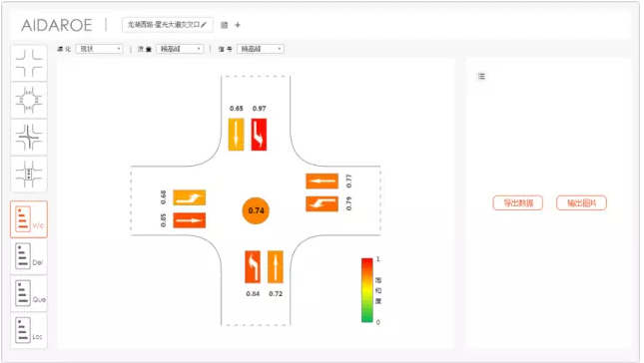Image resolution: width=644 pixels, height=363 pixels.
Task: Open the intersection lane configuration icon
Action: pos(29,100)
